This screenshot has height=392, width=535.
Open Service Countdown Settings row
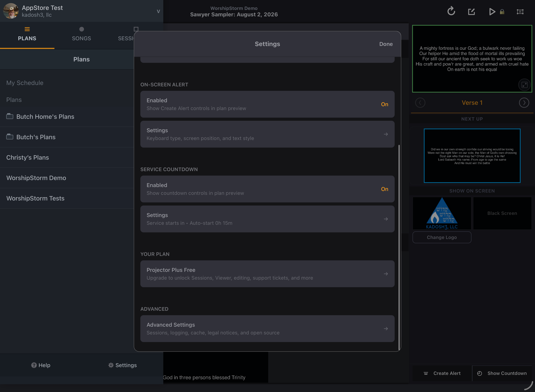click(x=267, y=219)
